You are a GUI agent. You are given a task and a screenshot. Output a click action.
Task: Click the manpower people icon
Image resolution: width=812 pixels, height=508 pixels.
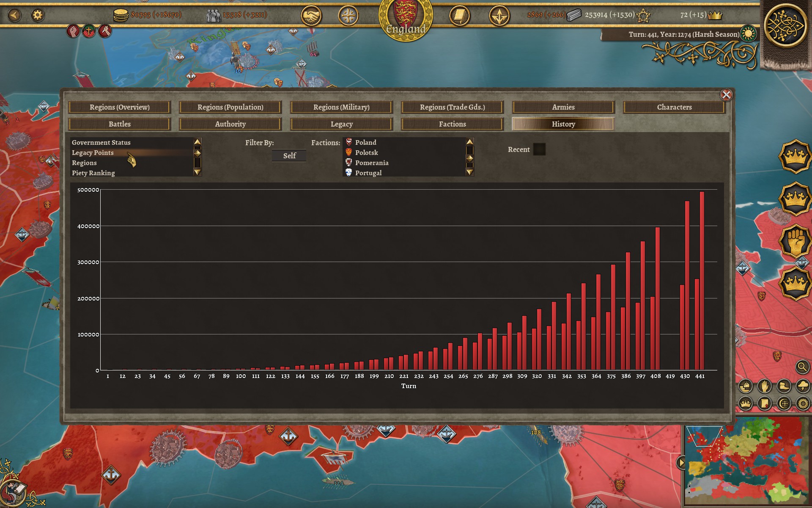coord(213,16)
